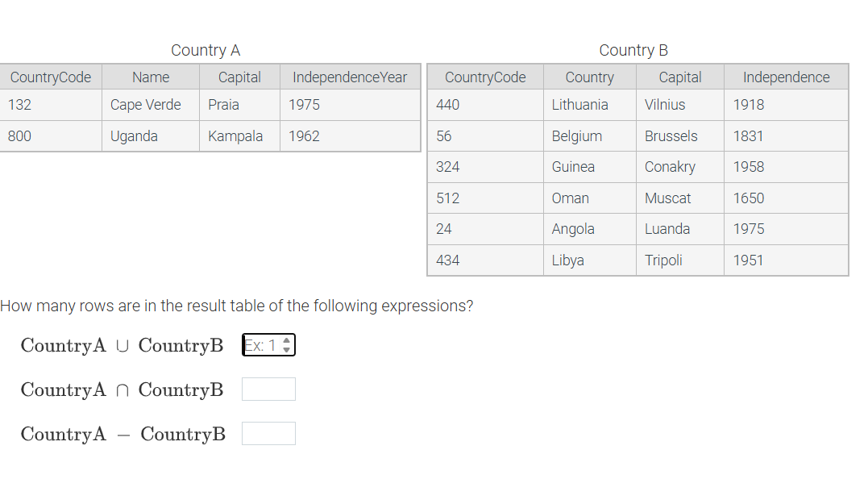The height and width of the screenshot is (479, 868).
Task: Click the Capital header in Country A table
Action: click(x=239, y=77)
